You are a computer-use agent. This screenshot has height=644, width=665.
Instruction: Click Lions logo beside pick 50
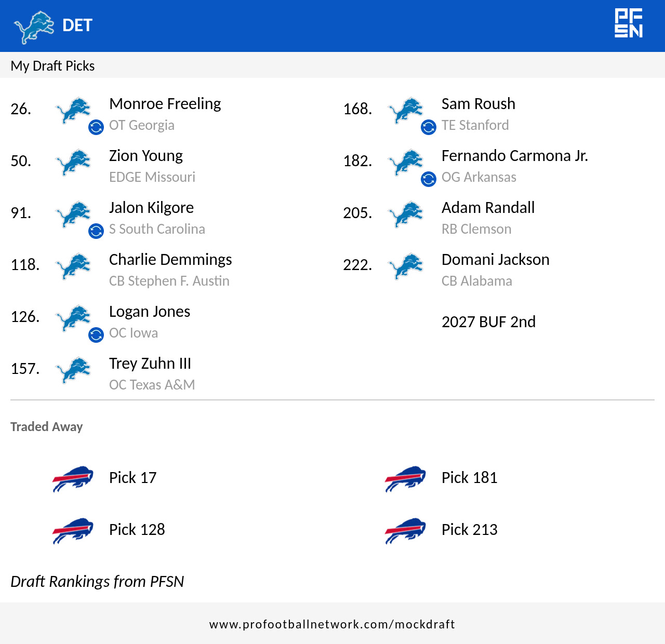(73, 162)
